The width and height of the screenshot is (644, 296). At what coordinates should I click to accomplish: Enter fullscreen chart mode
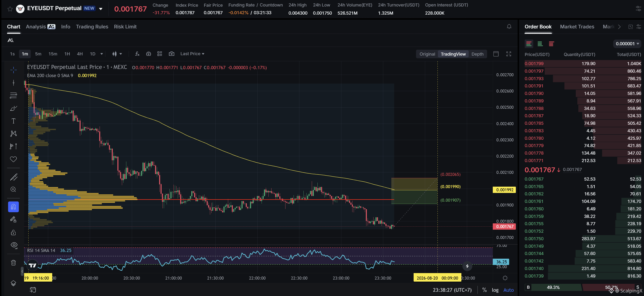pos(509,54)
